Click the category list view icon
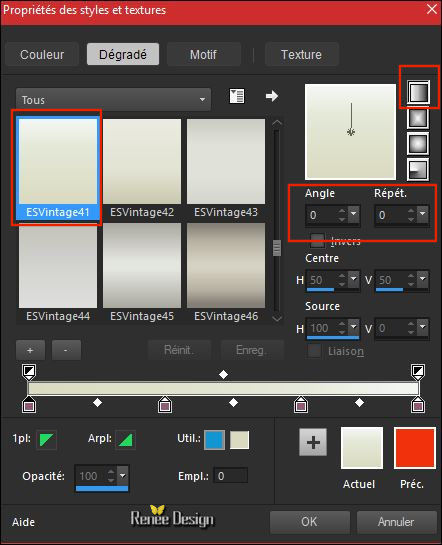The image size is (442, 545). pos(237,96)
